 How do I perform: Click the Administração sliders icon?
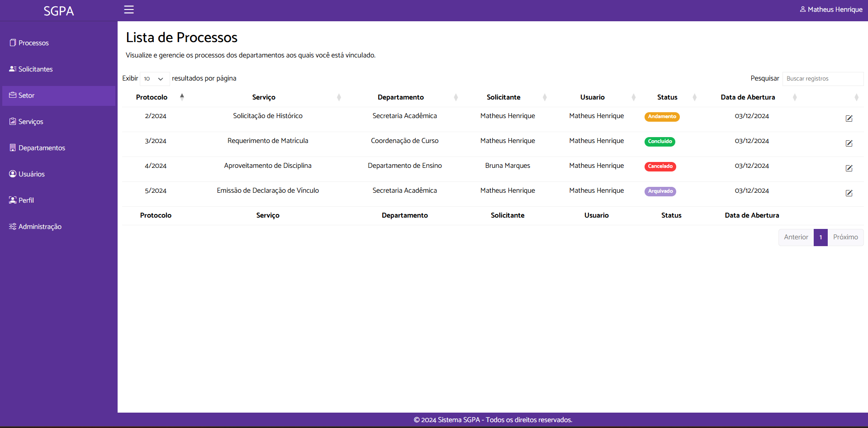pyautogui.click(x=13, y=227)
